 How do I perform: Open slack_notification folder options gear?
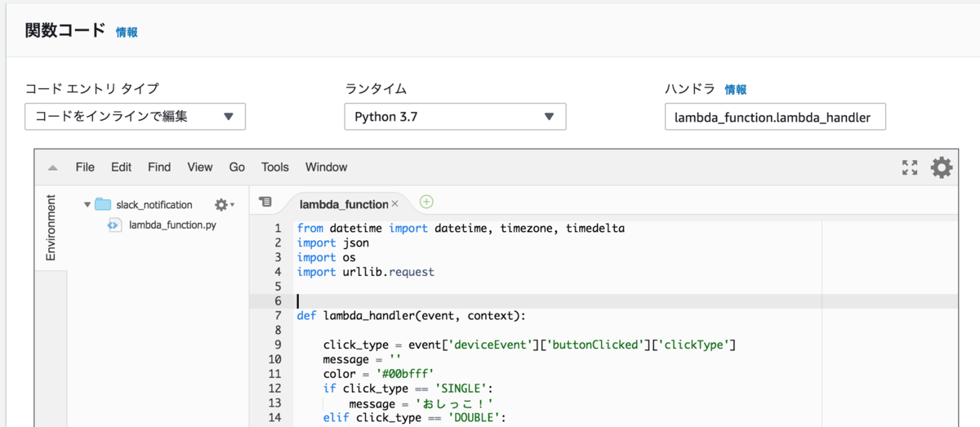222,204
